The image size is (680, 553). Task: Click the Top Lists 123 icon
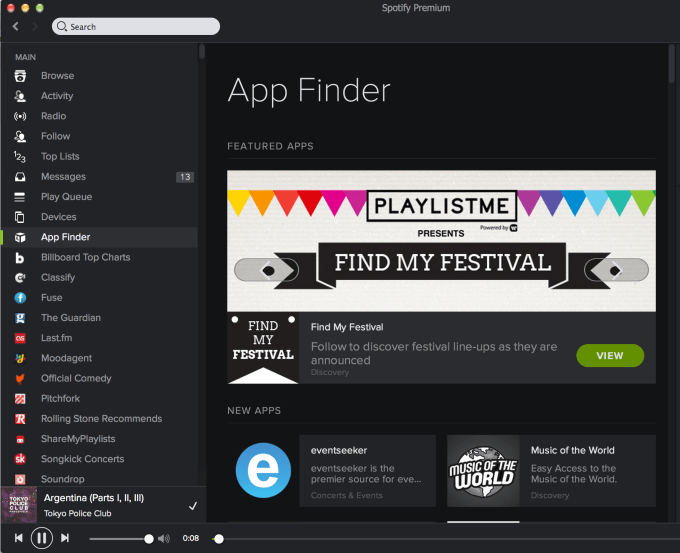pyautogui.click(x=20, y=157)
